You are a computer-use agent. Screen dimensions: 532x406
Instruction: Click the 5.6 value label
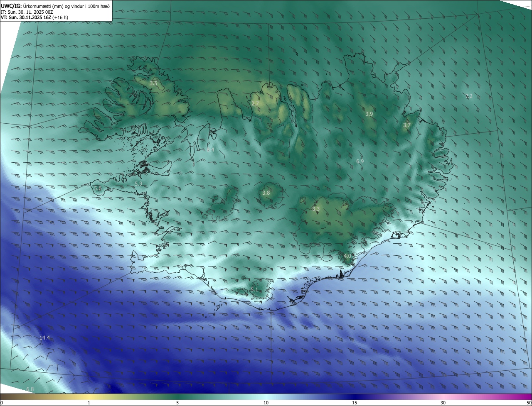(98, 188)
